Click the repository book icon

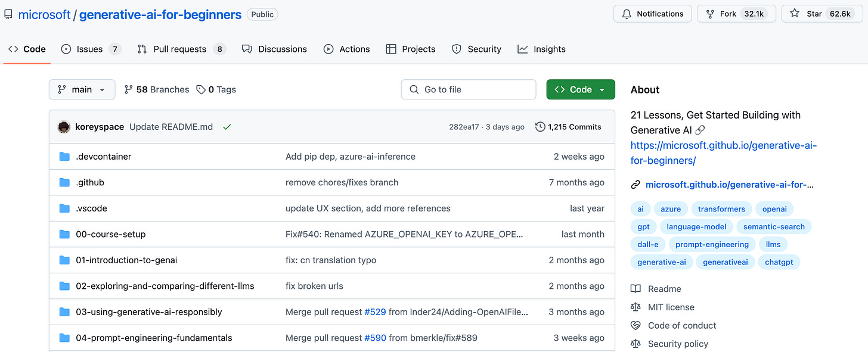coord(8,14)
